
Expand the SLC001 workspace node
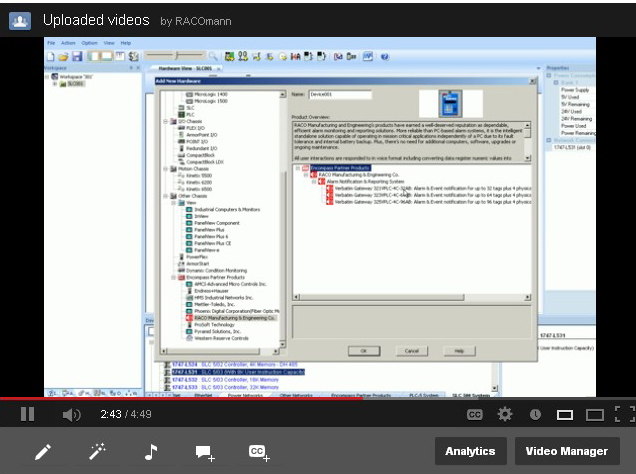point(55,84)
